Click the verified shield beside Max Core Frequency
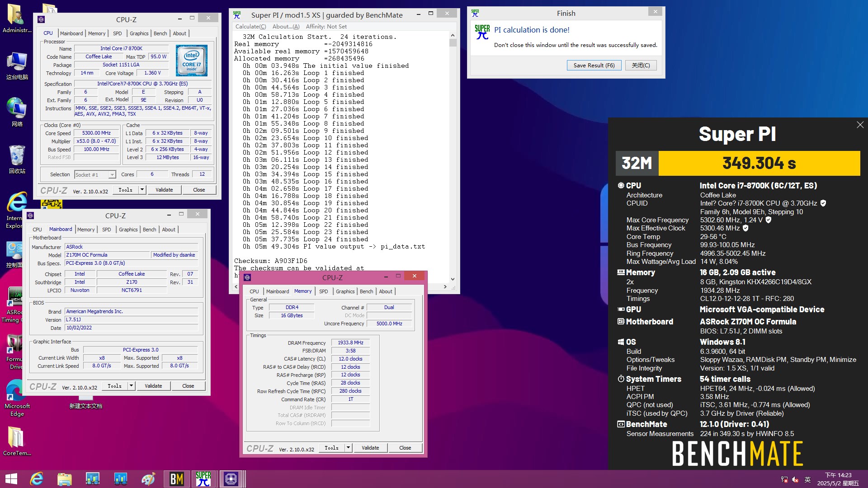Image resolution: width=868 pixels, height=488 pixels. [769, 220]
